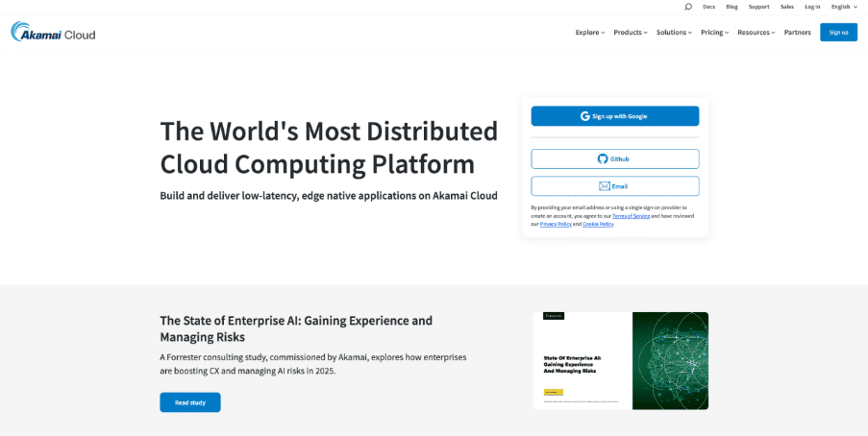
Task: Click the State of Enterprise AI heading
Action: pyautogui.click(x=296, y=328)
